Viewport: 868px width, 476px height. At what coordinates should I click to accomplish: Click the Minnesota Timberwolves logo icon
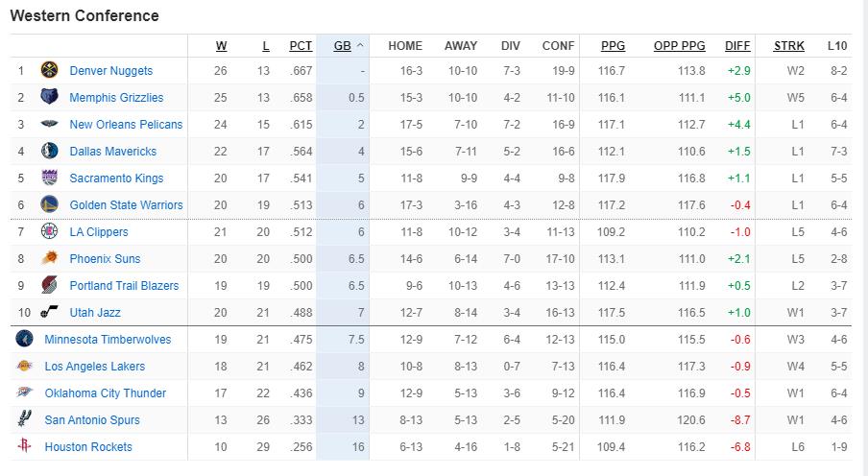pos(24,340)
